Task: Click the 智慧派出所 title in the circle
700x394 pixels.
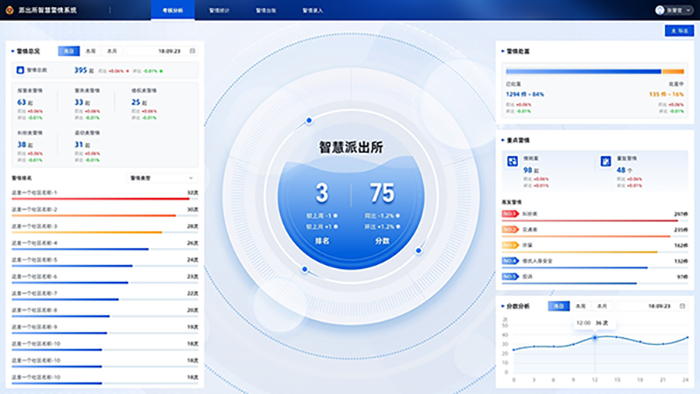Action: pos(351,147)
